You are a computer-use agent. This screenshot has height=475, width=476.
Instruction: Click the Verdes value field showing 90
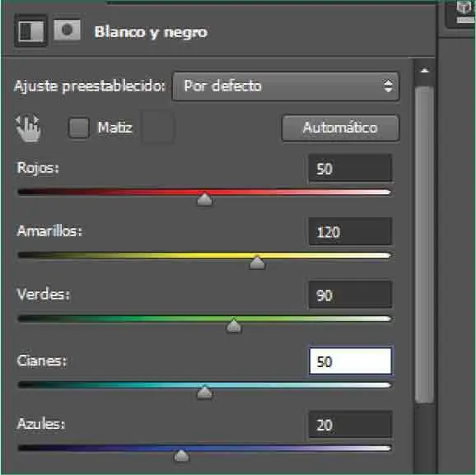(350, 295)
